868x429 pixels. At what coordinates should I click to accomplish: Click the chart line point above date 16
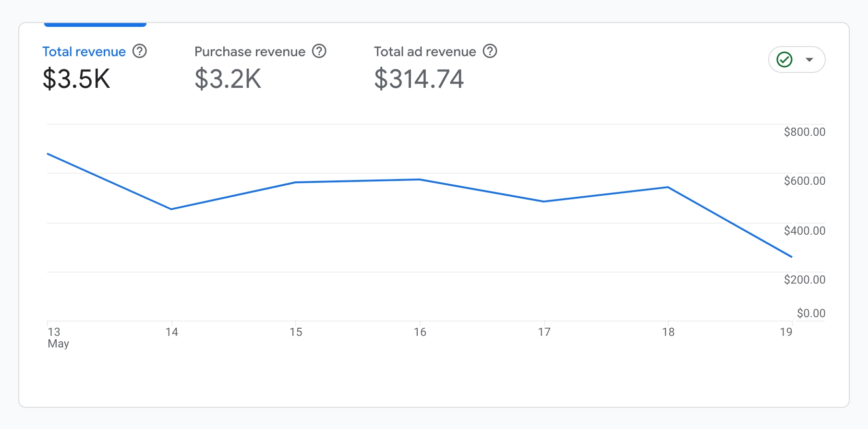coord(420,179)
